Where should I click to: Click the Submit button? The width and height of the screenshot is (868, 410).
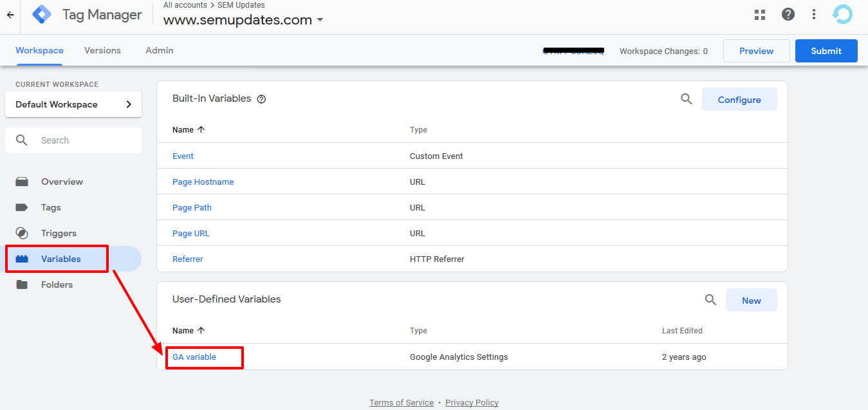[826, 50]
